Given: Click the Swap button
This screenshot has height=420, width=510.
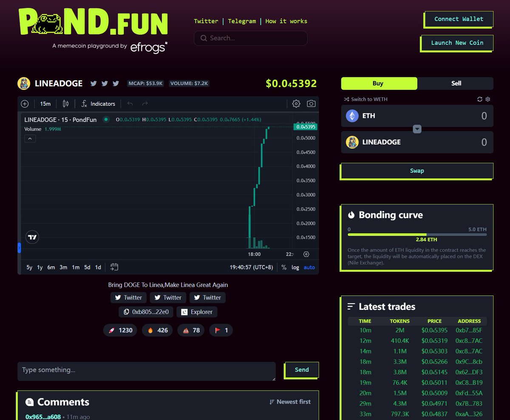Looking at the screenshot, I should (417, 171).
